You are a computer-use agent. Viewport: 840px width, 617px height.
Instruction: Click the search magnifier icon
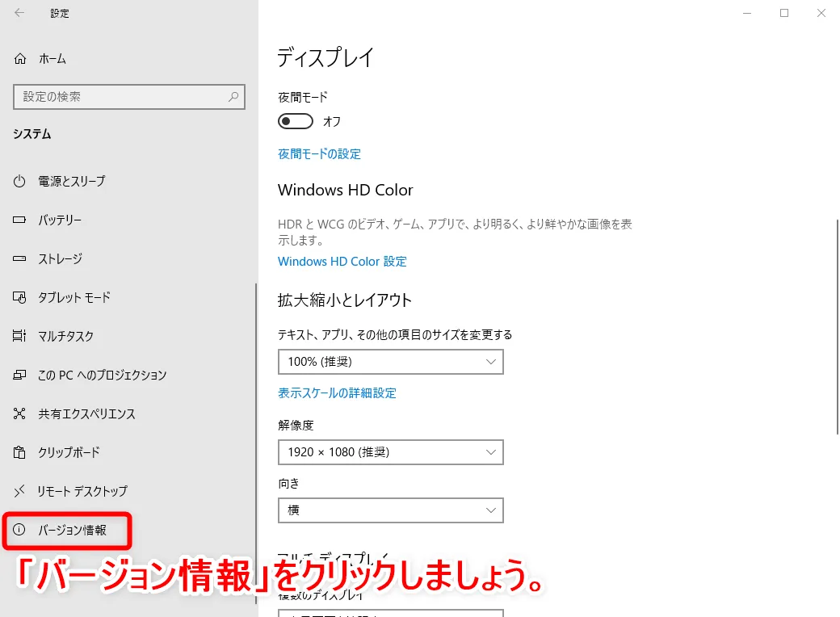233,97
